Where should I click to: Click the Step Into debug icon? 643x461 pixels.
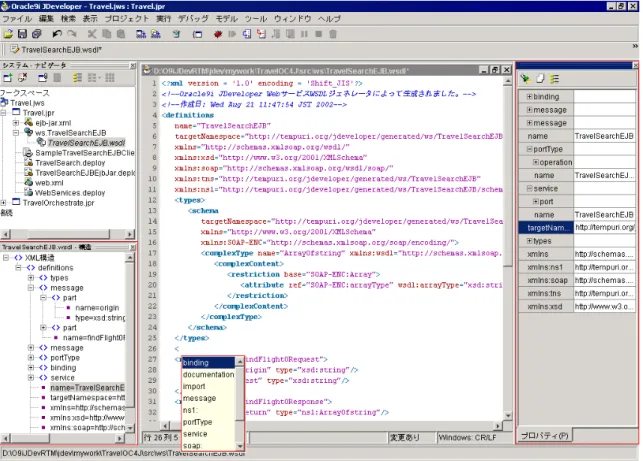pyautogui.click(x=261, y=34)
